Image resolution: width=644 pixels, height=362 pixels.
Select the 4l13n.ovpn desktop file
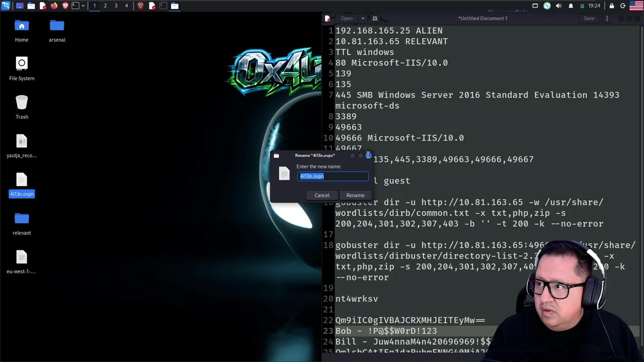[22, 185]
